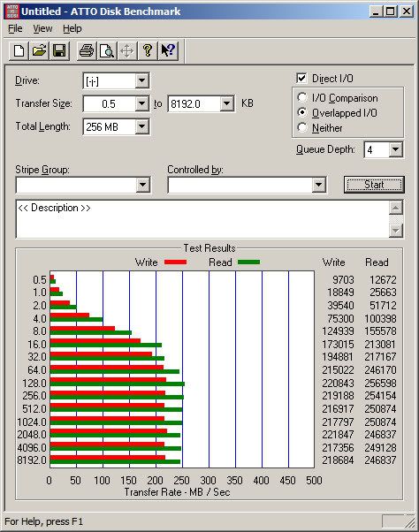The image size is (419, 532).
Task: Expand the Stripe Group dropdown
Action: tap(142, 185)
